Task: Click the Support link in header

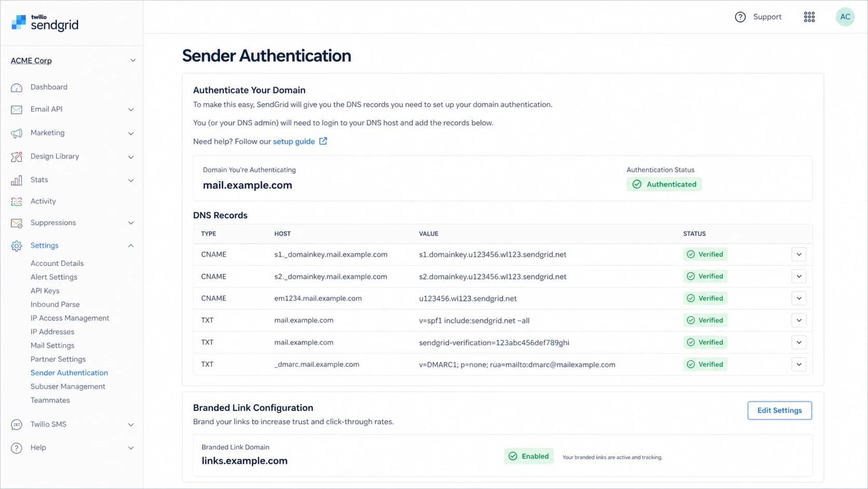Action: pos(767,17)
